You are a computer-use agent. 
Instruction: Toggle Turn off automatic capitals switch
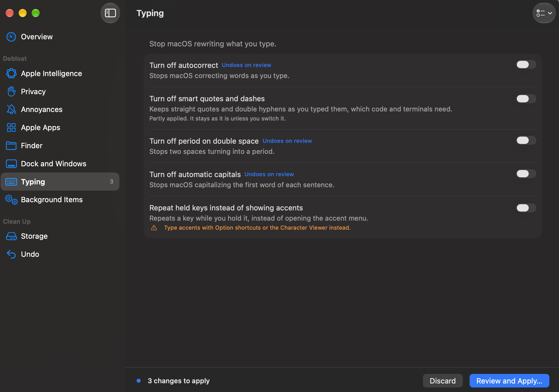526,174
